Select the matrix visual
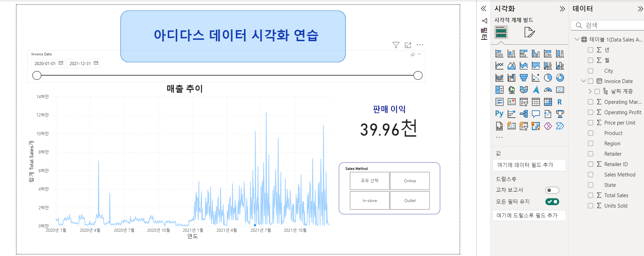The image size is (644, 256). click(548, 102)
